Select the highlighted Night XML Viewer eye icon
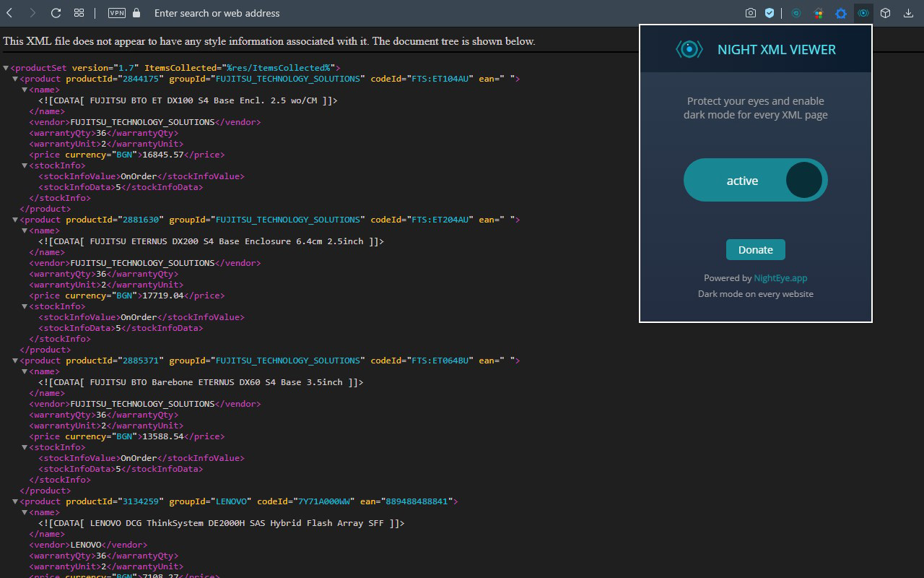Image resolution: width=924 pixels, height=578 pixels. click(x=863, y=13)
